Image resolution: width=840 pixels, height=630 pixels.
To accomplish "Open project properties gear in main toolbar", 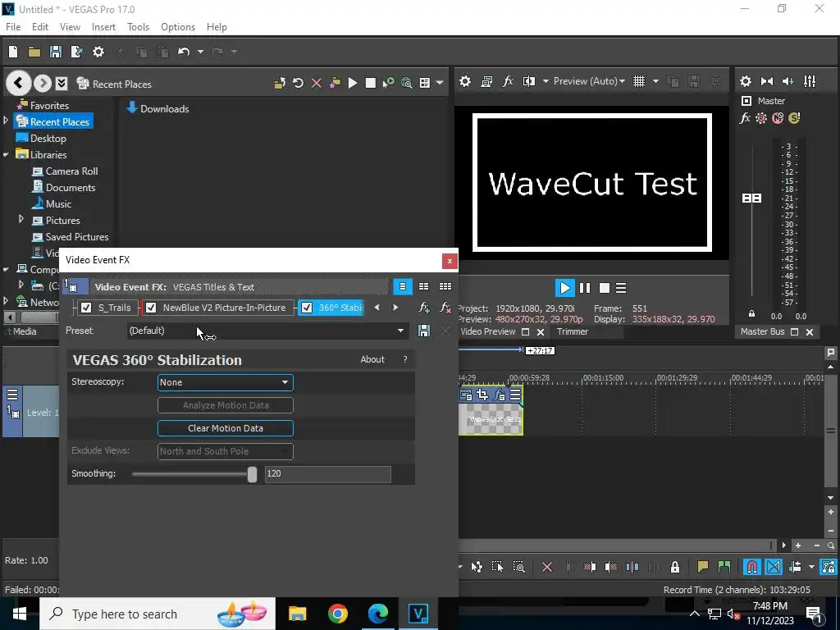I will (x=98, y=52).
